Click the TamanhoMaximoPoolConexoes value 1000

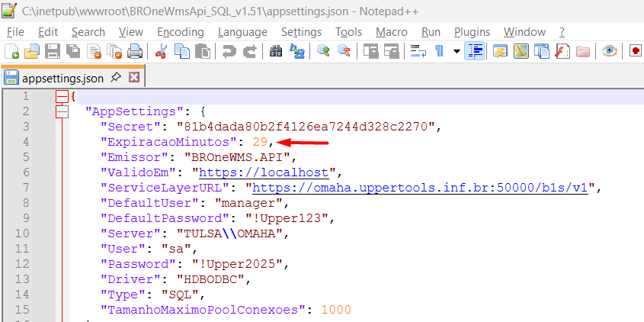tap(336, 310)
